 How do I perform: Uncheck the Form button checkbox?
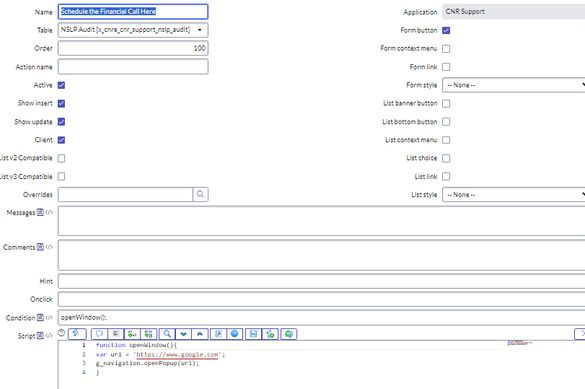point(446,30)
